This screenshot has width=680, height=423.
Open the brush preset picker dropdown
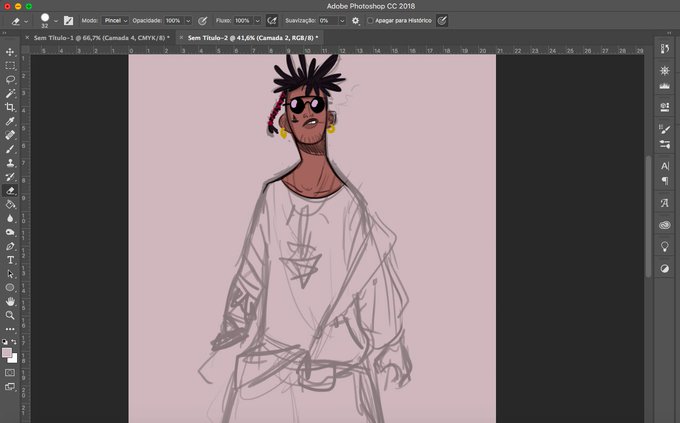[56, 21]
